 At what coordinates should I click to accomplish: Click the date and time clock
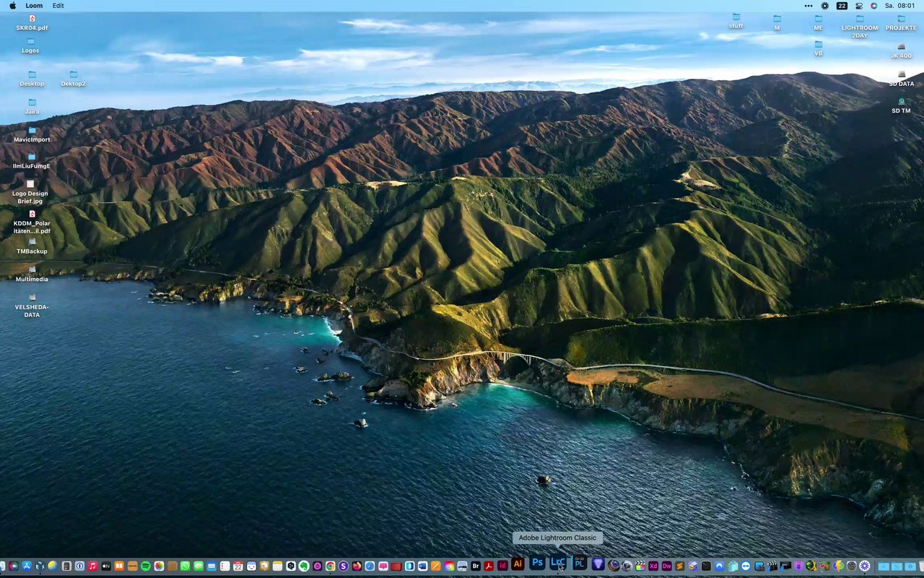tap(899, 5)
